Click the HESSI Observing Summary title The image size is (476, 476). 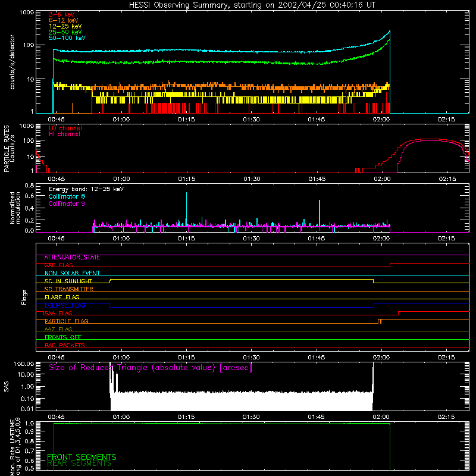coord(252,5)
